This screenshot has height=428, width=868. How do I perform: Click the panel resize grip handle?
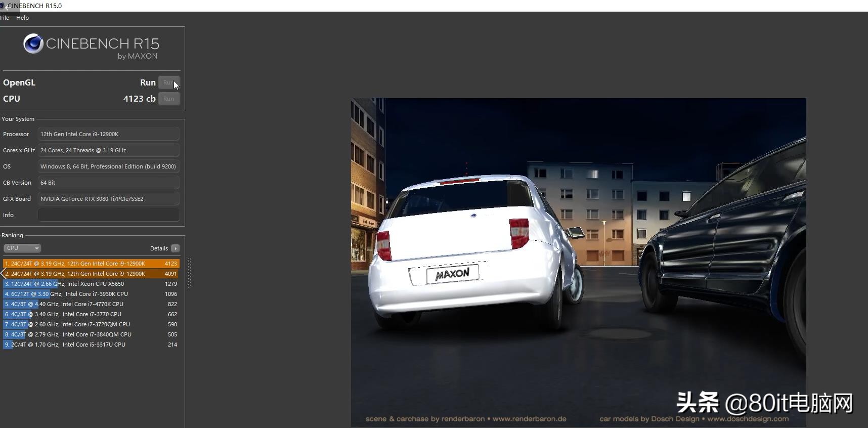coord(189,273)
